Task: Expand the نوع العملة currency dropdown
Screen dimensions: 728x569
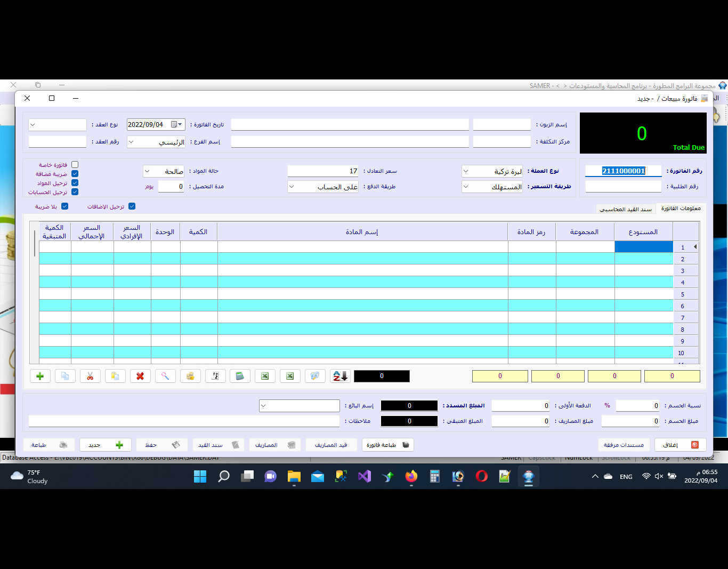Action: pos(466,171)
